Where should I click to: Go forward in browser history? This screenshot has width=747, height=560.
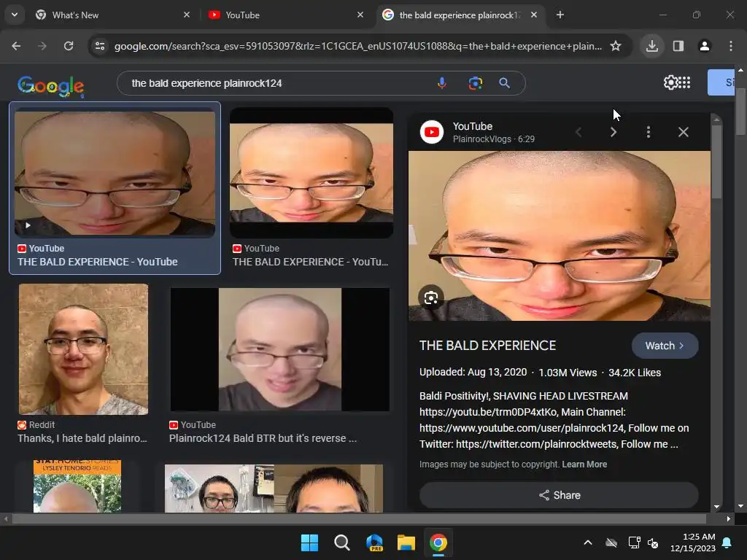[x=42, y=46]
